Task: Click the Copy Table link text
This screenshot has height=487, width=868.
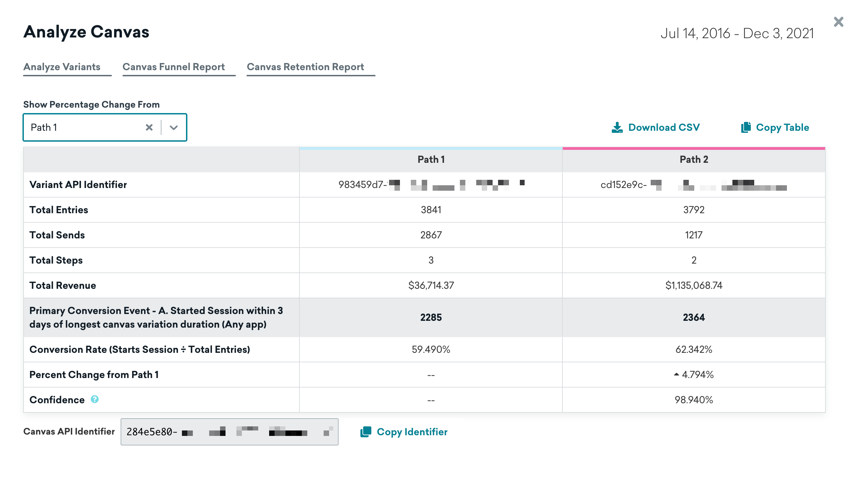Action: (x=782, y=127)
